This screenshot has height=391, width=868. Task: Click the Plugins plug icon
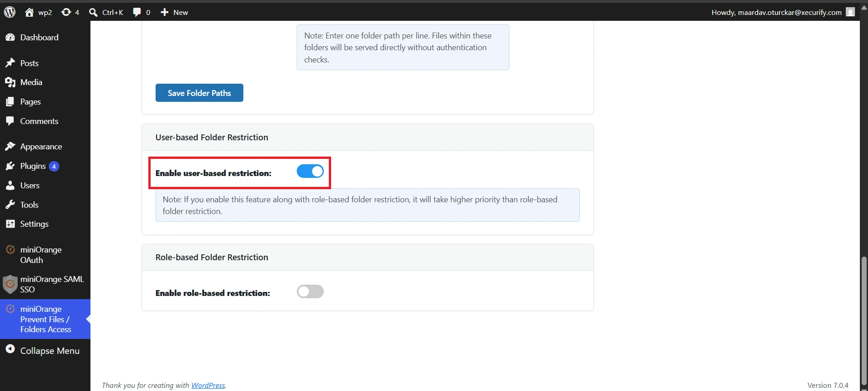10,166
